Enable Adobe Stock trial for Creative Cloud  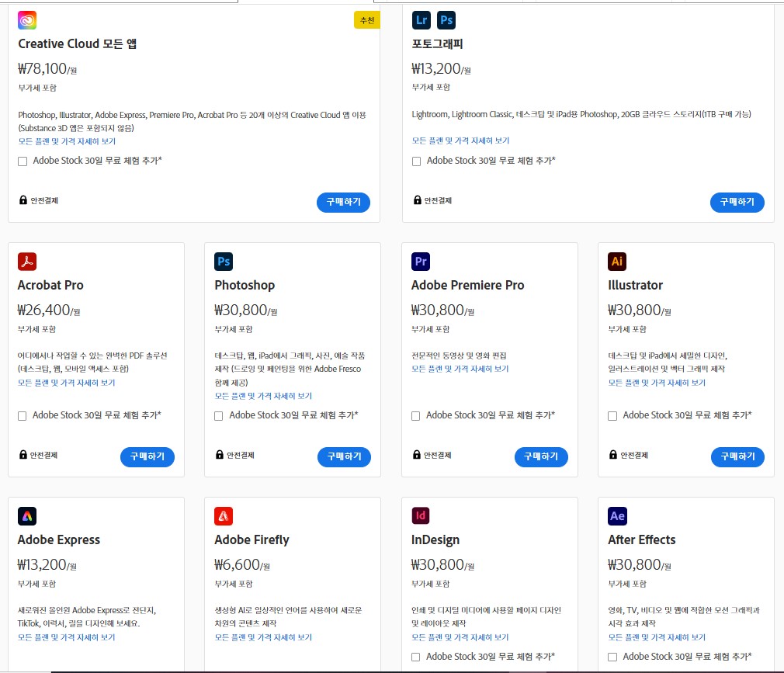tap(23, 161)
